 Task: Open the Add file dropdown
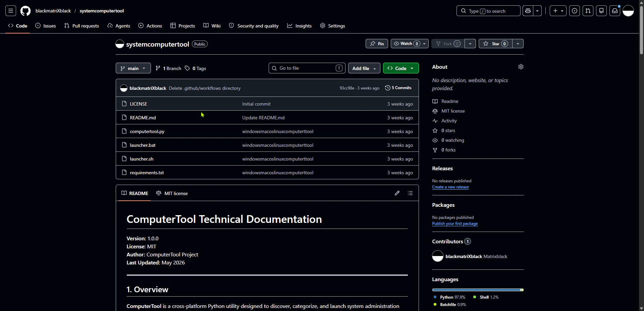364,68
